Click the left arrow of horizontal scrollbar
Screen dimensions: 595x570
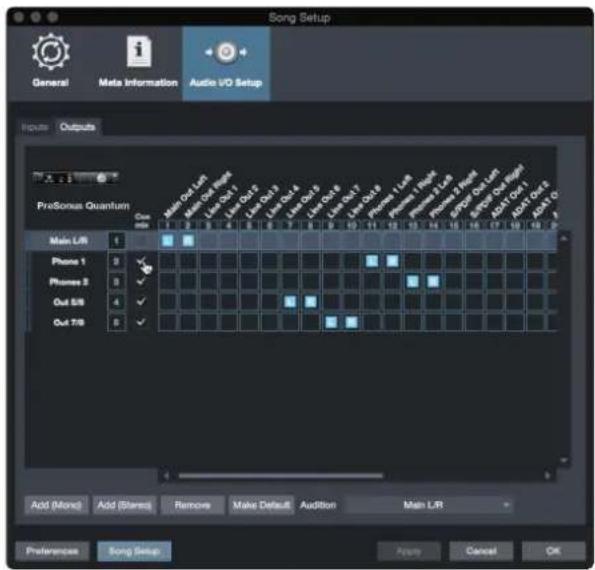click(x=166, y=476)
